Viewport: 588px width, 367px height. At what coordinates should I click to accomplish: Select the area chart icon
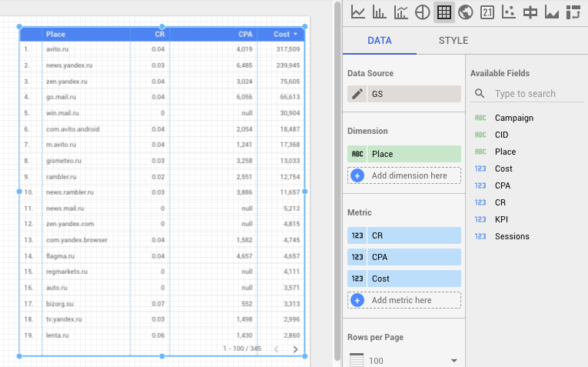551,12
